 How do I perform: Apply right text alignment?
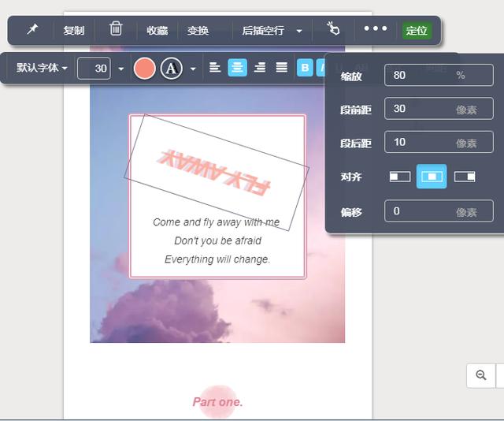(x=260, y=68)
